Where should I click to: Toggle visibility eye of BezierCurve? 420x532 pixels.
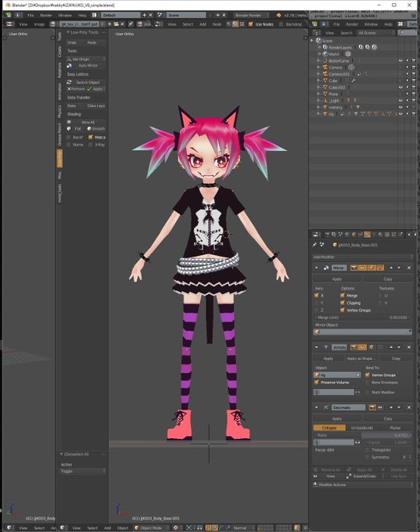point(400,61)
